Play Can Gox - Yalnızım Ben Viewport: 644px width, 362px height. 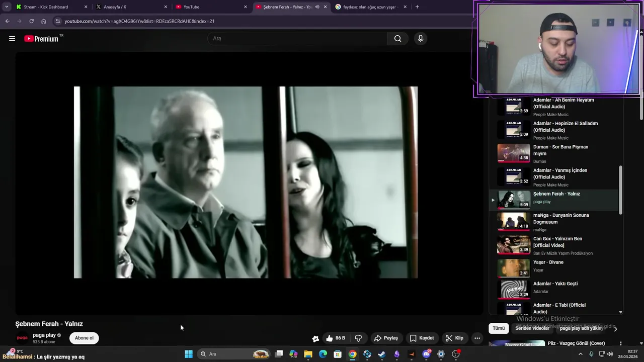tap(553, 245)
